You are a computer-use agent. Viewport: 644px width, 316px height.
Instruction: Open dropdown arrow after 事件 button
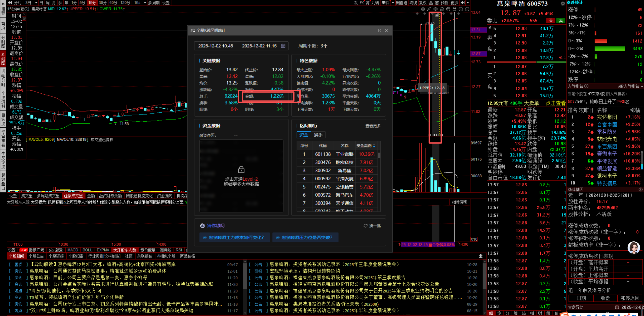tap(393, 3)
